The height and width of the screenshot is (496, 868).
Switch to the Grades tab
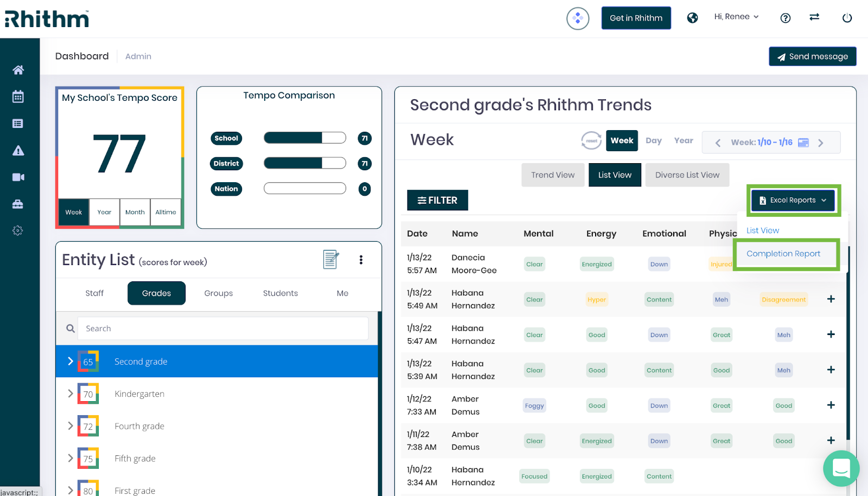156,293
